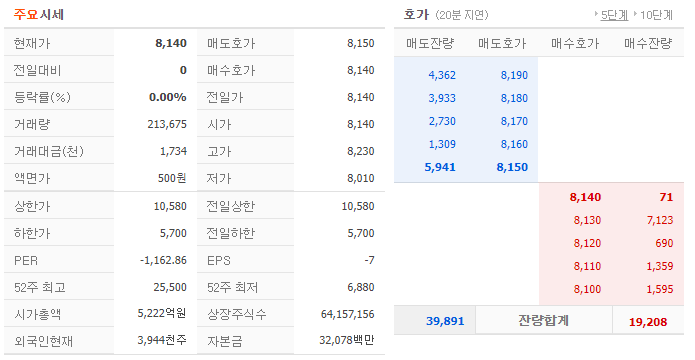The image size is (695, 360).
Task: Click the 잔량합계 label cell
Action: 543,321
